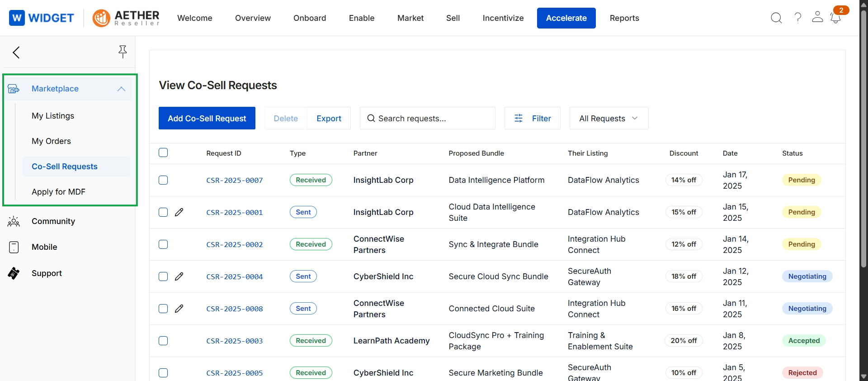Click the Aether Reseller logo

coord(126,18)
